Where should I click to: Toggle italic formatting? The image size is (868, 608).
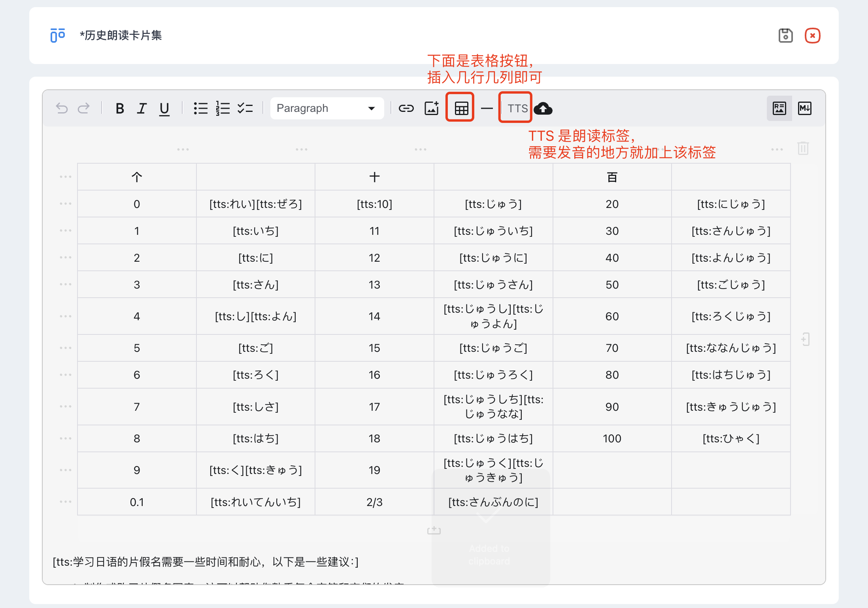142,108
